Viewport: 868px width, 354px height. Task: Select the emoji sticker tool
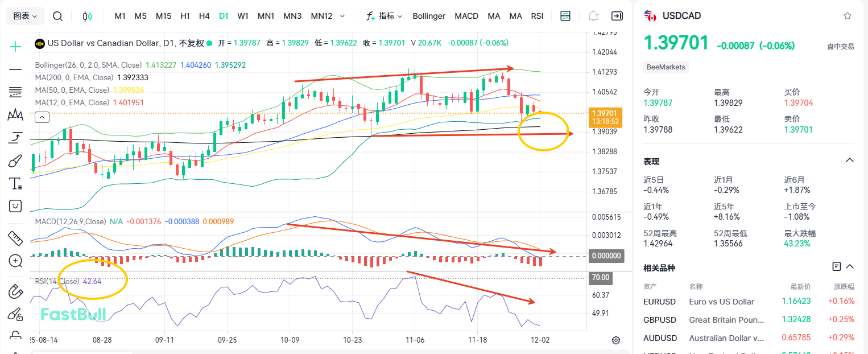pyautogui.click(x=15, y=206)
